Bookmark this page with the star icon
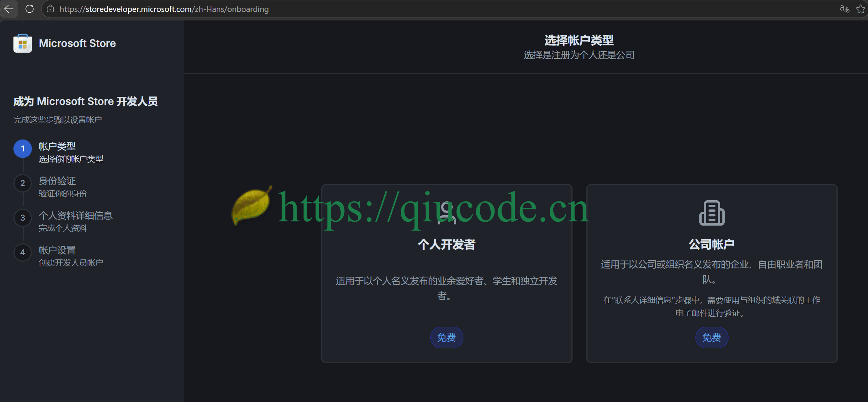This screenshot has height=402, width=868. 861,9
